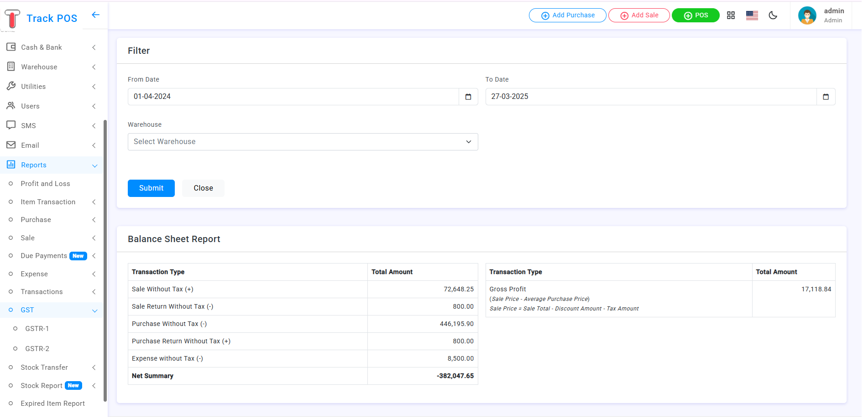Open the To Date calendar picker
This screenshot has height=419, width=868.
pos(826,97)
